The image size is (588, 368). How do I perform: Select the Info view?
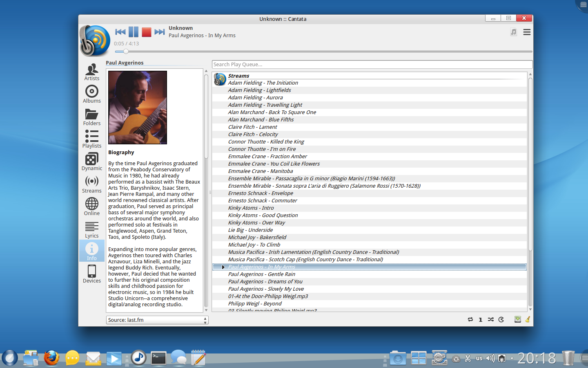click(x=92, y=251)
